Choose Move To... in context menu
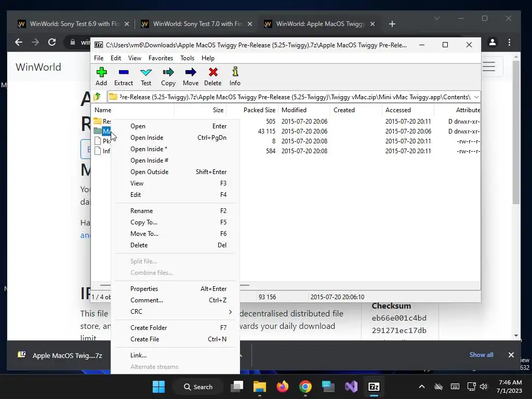532x399 pixels. (175, 233)
